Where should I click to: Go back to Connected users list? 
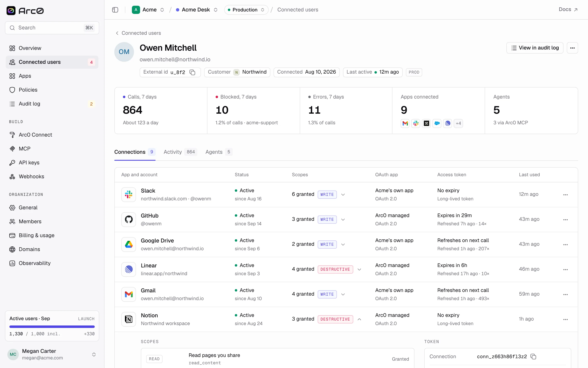tap(138, 33)
